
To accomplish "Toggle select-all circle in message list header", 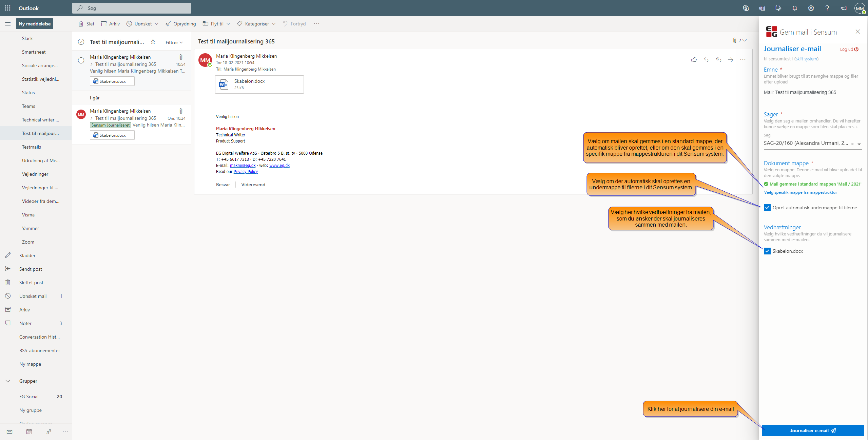I will click(81, 42).
